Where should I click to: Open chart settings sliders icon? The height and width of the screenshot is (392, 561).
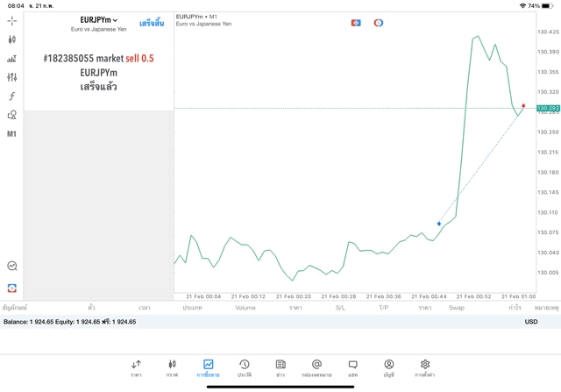(11, 77)
